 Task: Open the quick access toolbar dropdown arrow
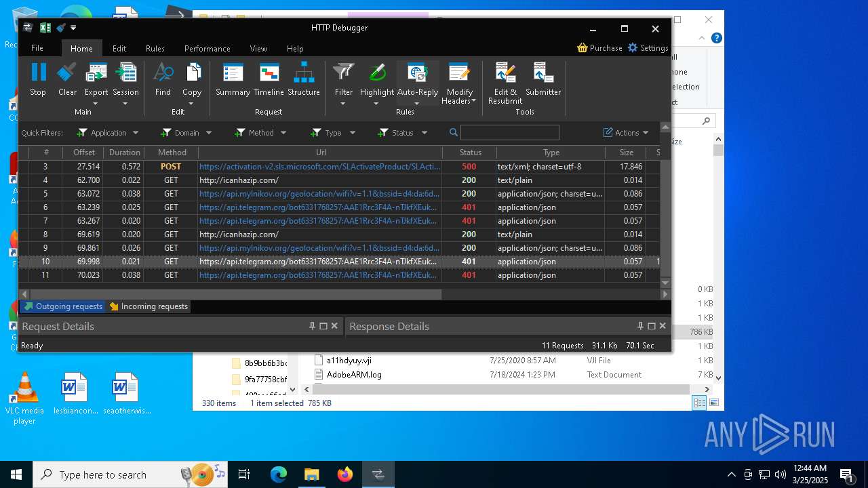pos(73,28)
